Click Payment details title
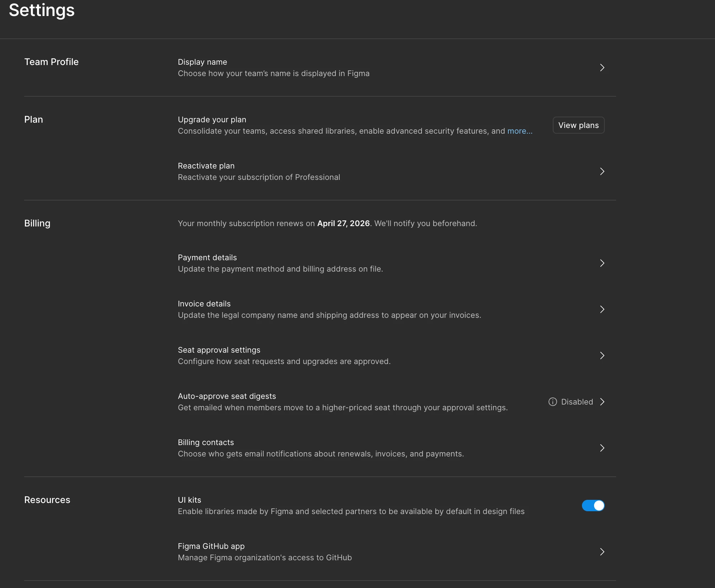This screenshot has height=588, width=715. point(207,257)
